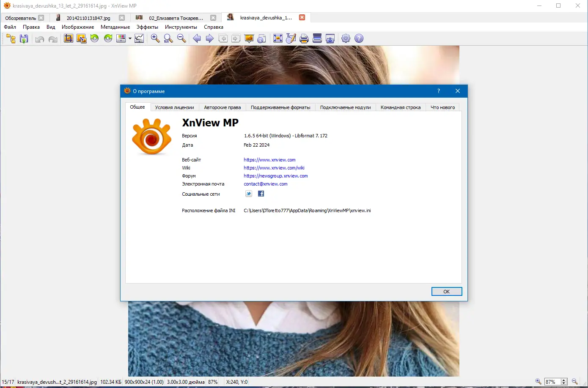Click the dialog help question mark button

point(439,91)
